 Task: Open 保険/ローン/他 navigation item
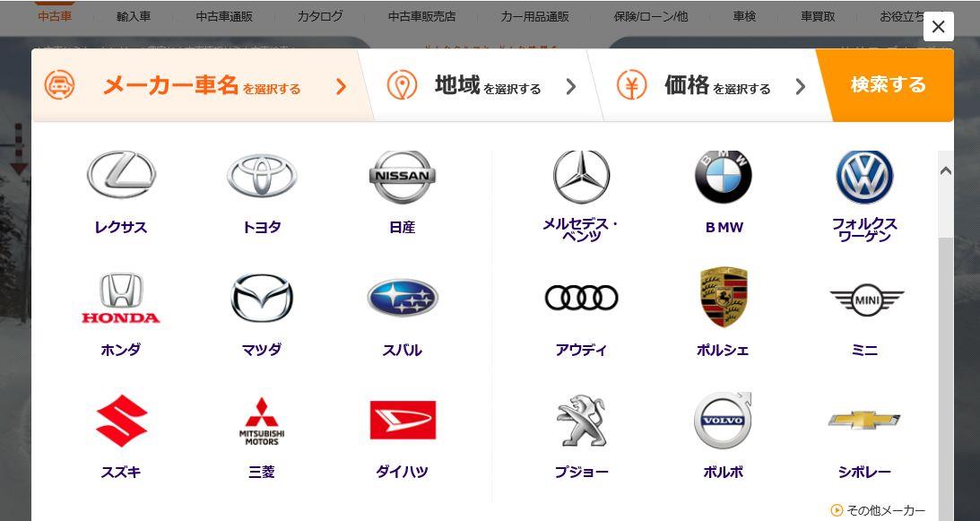(651, 16)
